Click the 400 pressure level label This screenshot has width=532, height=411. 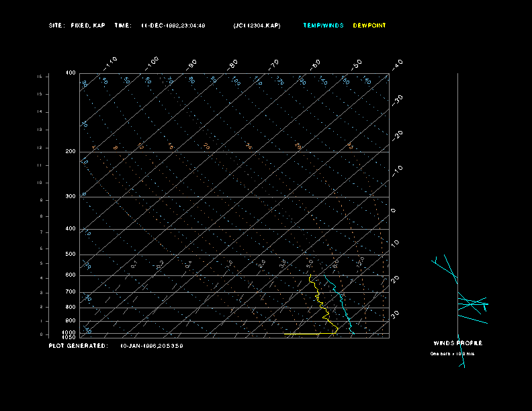tap(71, 228)
